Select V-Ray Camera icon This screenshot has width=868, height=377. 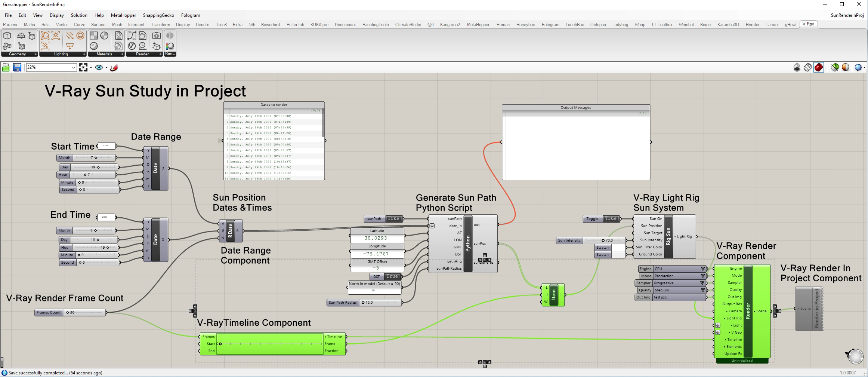[157, 36]
